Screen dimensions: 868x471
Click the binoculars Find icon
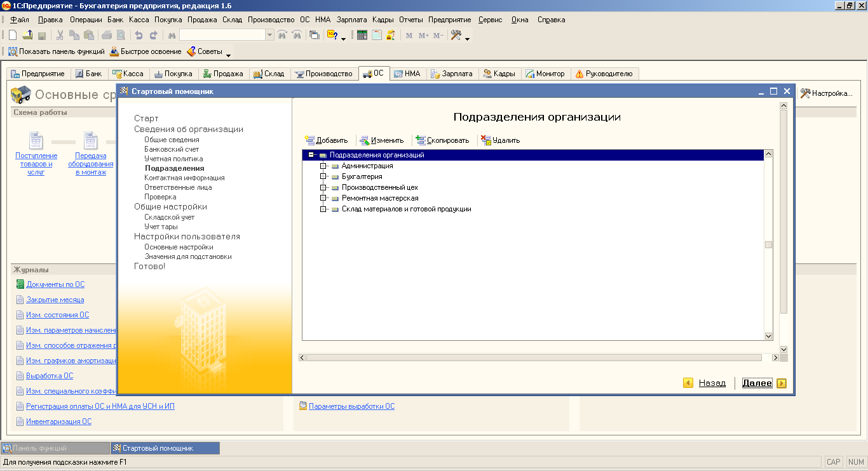172,36
